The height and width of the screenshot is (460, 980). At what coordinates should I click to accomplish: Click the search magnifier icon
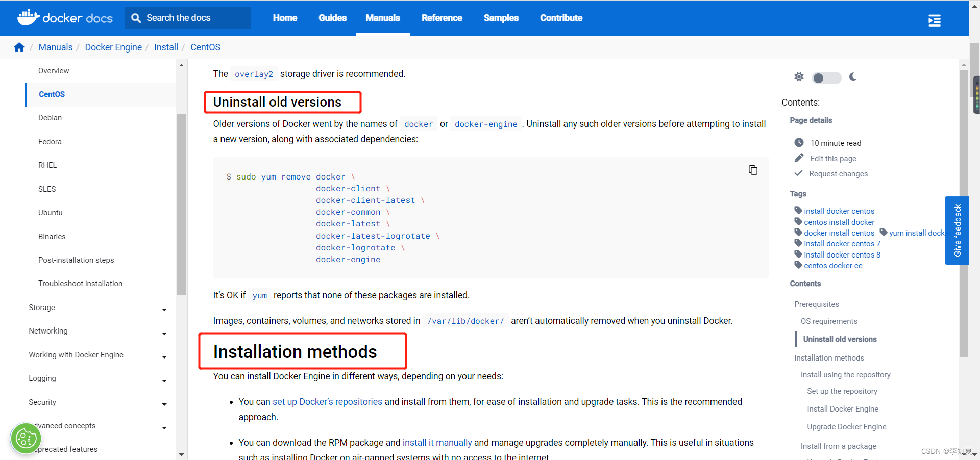point(136,18)
